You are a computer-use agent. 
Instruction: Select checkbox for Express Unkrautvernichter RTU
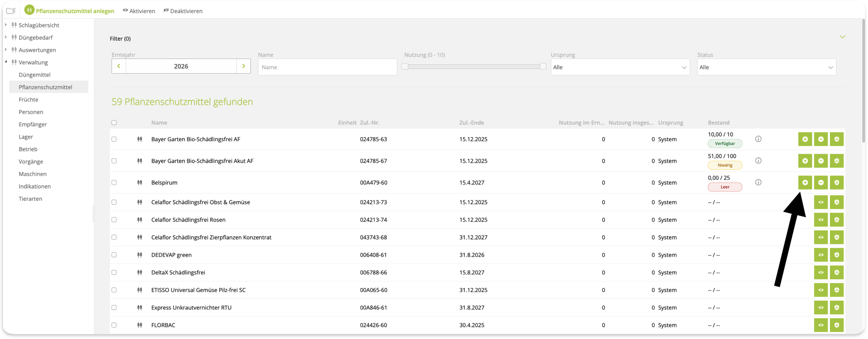[114, 308]
